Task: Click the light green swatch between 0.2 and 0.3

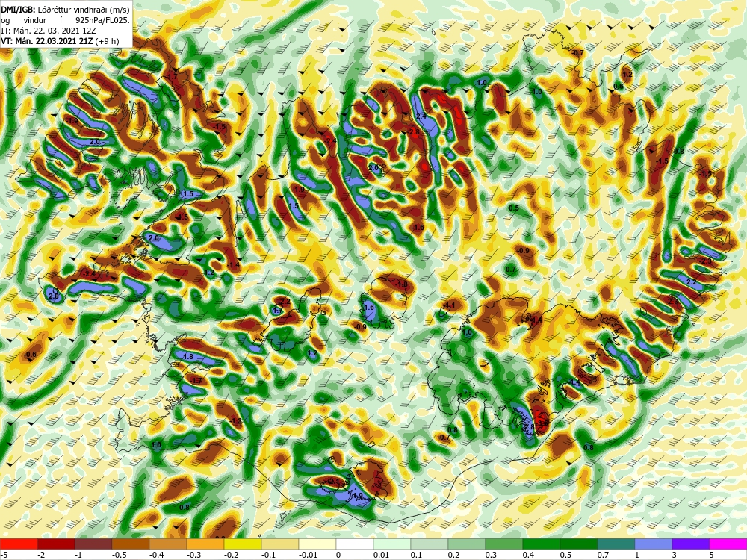Action: click(467, 544)
